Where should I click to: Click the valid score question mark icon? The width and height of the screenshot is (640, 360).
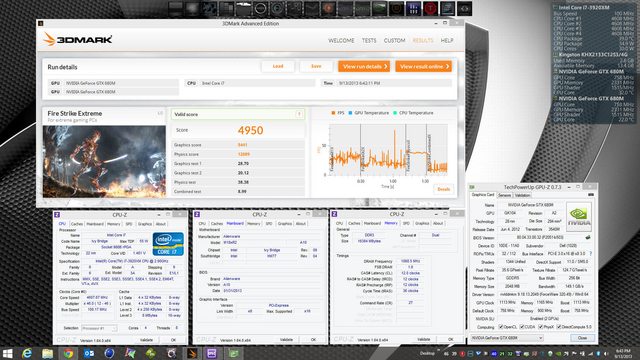[x=299, y=114]
